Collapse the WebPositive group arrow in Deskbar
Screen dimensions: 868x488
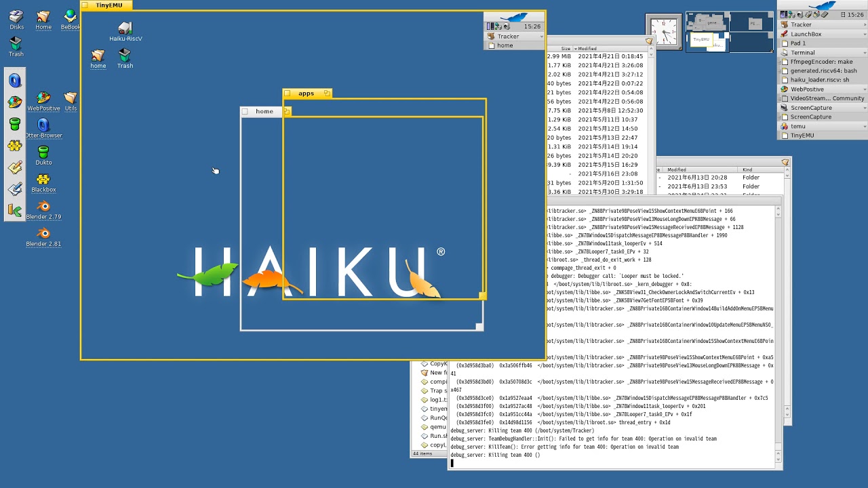pyautogui.click(x=865, y=89)
